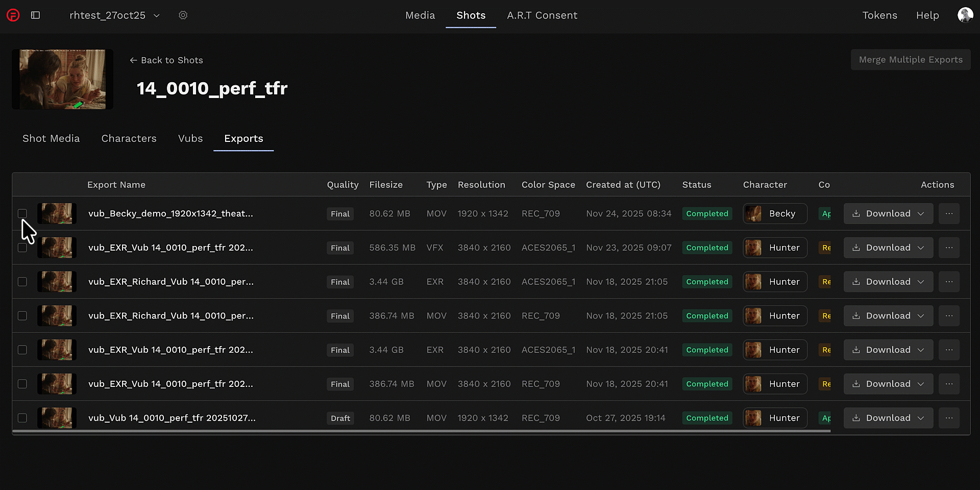The image size is (980, 490).
Task: Click Hunter chip in the Draft row
Action: coord(775,418)
